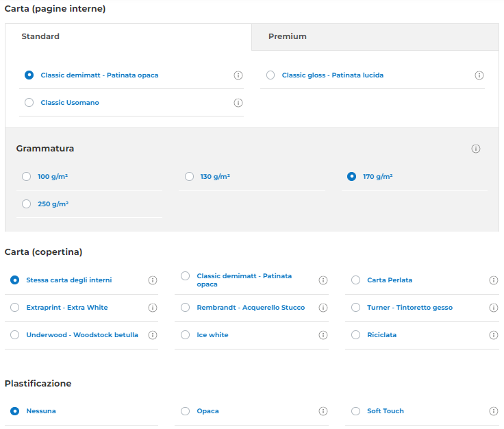Viewport: 504px width, 429px height.
Task: Pick Opaca lamination option
Action: coord(186,411)
